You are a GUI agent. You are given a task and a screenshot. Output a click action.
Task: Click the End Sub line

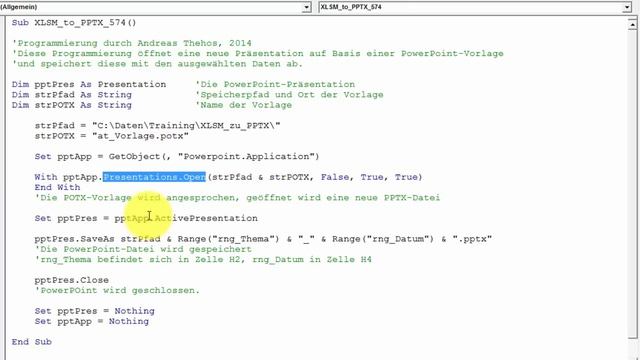31,342
